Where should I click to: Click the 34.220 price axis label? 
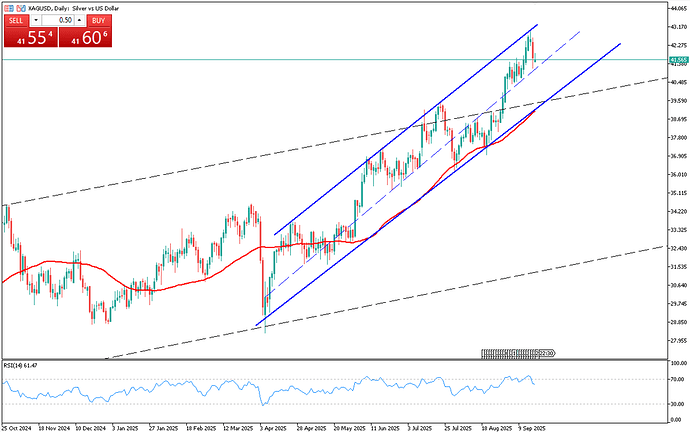click(678, 212)
